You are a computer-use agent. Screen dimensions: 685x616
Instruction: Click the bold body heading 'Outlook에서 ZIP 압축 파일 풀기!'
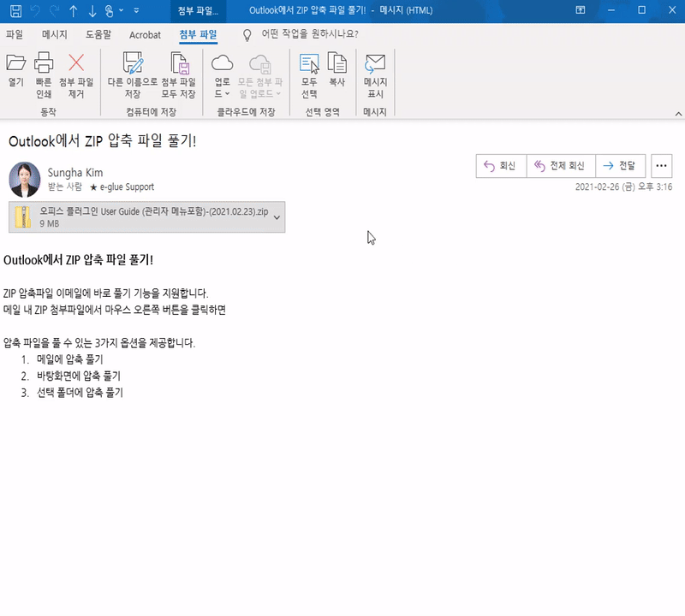[78, 260]
